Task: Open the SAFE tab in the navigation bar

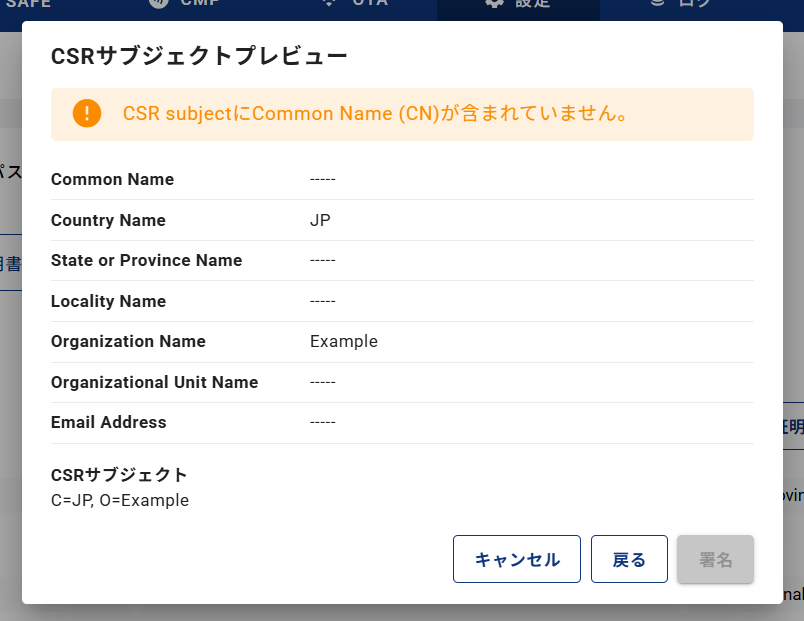Action: coord(28,4)
